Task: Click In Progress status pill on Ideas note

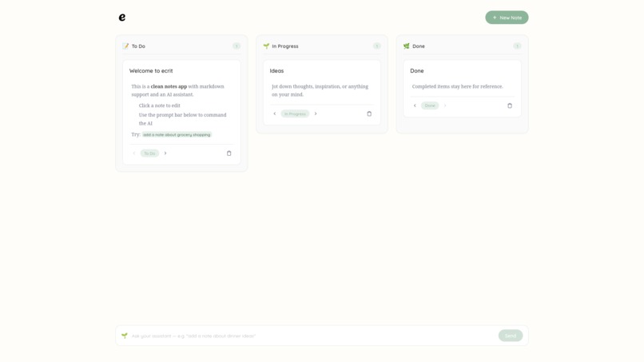Action: point(295,113)
